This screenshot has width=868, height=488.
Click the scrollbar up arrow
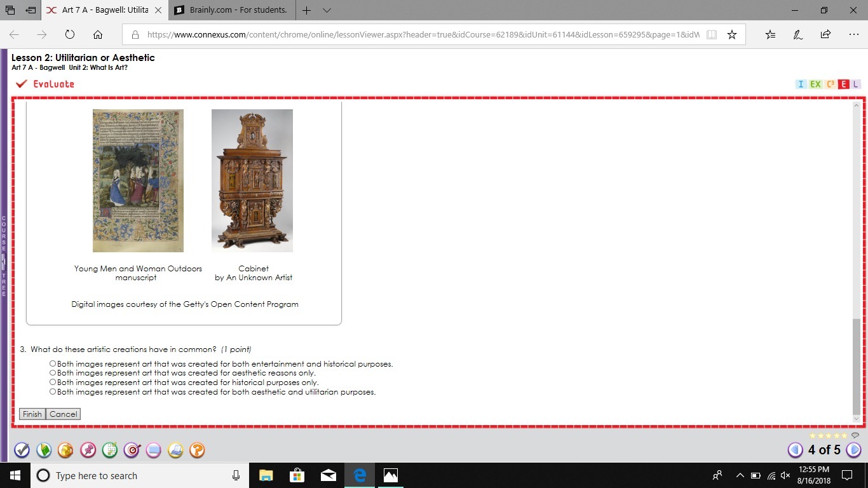coord(856,105)
